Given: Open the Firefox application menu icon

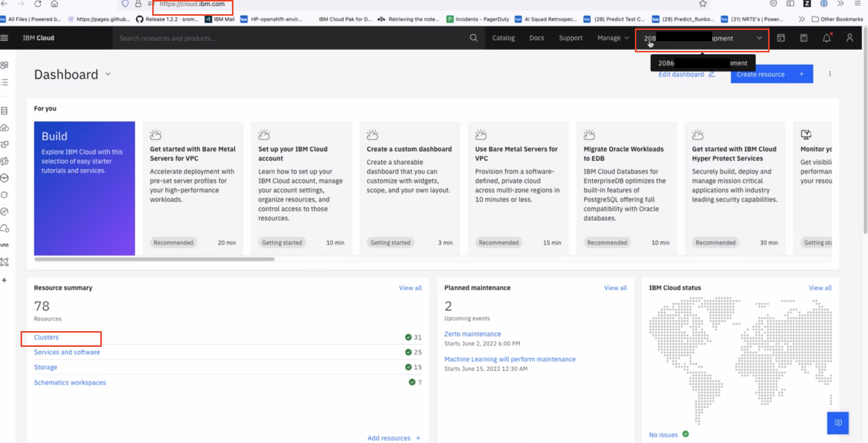Looking at the screenshot, I should click(x=858, y=4).
